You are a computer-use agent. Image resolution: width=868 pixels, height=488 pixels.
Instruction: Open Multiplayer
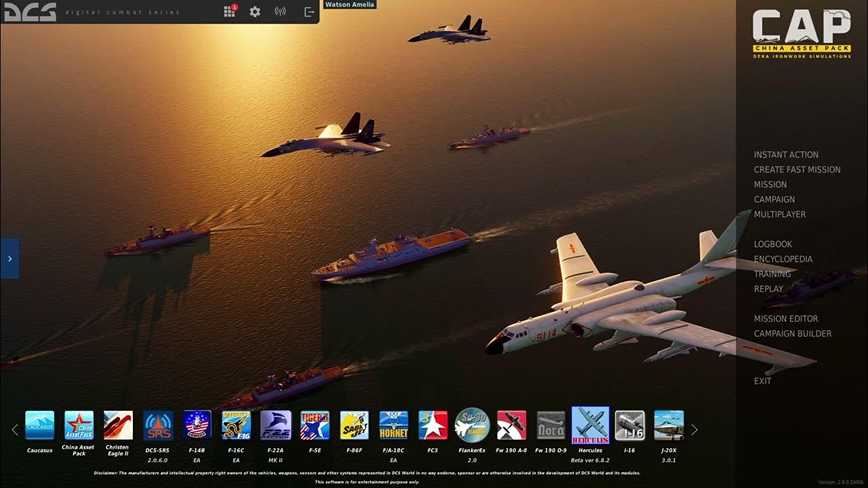pyautogui.click(x=780, y=214)
